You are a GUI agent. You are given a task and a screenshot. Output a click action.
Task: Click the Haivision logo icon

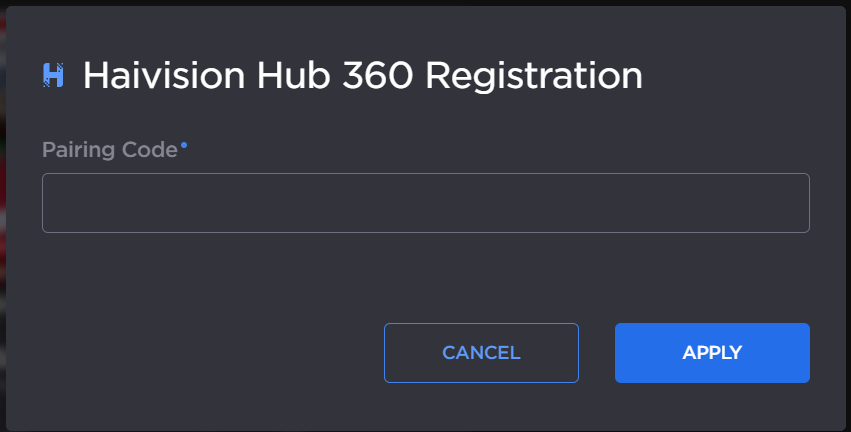tap(53, 75)
